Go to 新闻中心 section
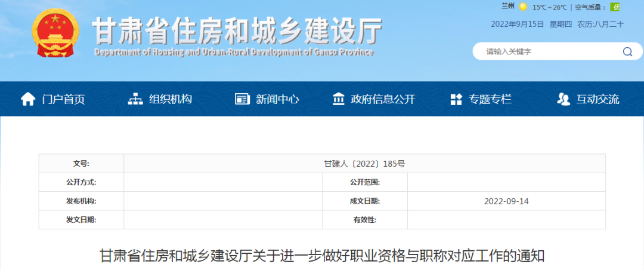The width and height of the screenshot is (644, 270). tap(277, 99)
